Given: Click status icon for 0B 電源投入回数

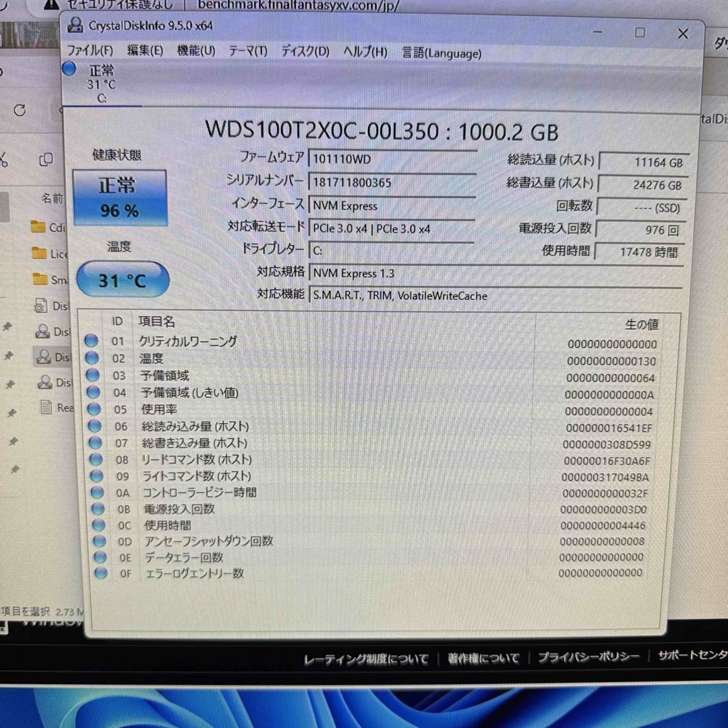Looking at the screenshot, I should click(x=98, y=509).
